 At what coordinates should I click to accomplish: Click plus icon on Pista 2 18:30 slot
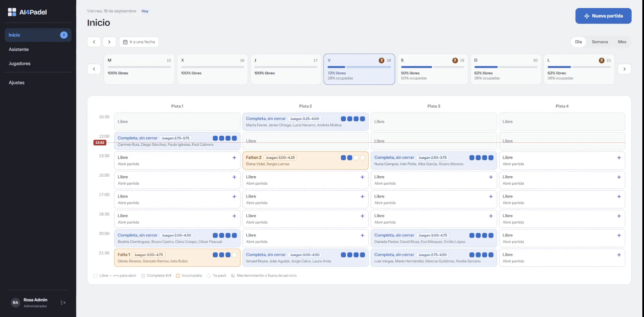coord(362,216)
